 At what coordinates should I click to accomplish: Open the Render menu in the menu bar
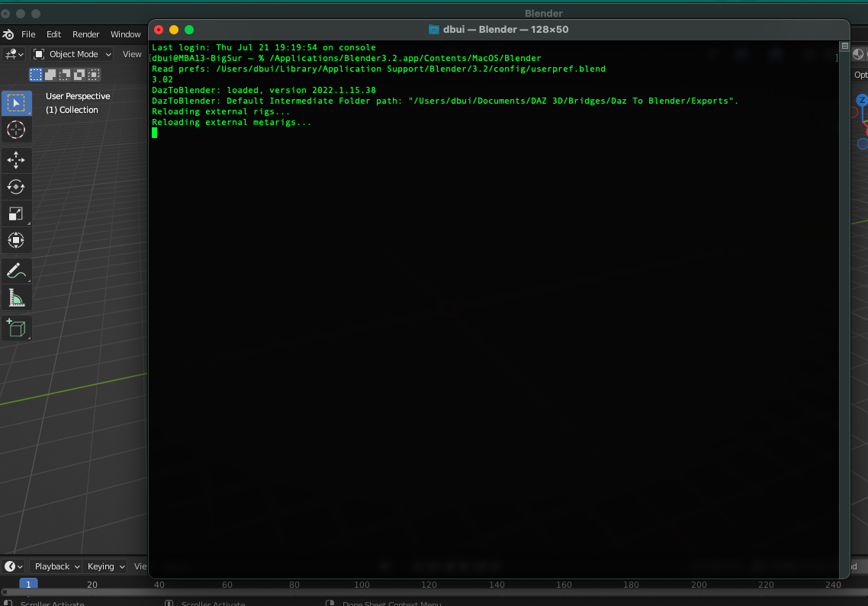tap(85, 34)
